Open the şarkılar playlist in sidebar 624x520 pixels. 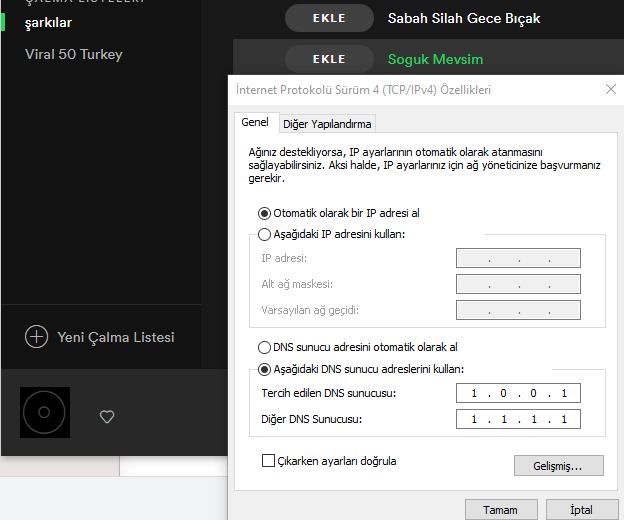tap(48, 23)
